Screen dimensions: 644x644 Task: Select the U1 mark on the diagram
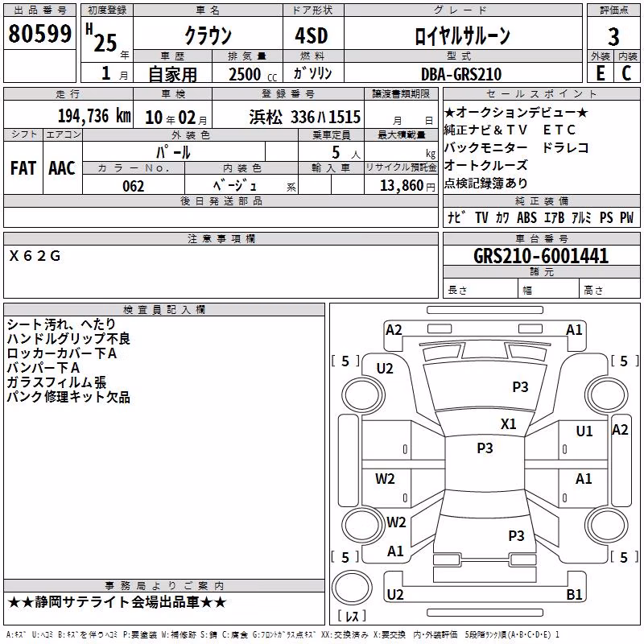(584, 431)
